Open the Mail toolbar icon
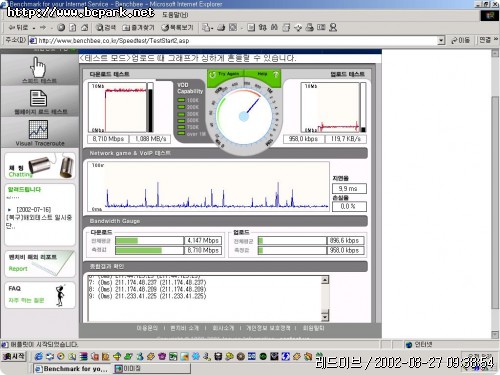Screen dimensions: 500x375 (x=206, y=28)
